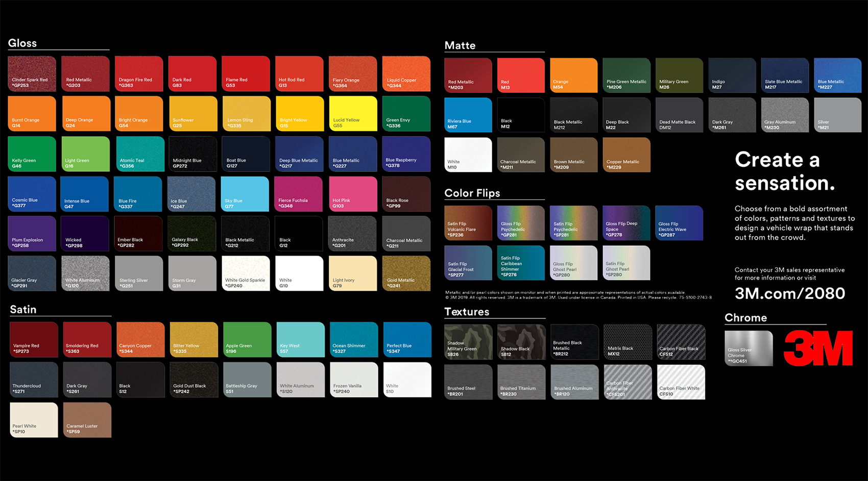The image size is (868, 481).
Task: Pick the Dead Matte Black DM12 swatch
Action: click(x=680, y=115)
